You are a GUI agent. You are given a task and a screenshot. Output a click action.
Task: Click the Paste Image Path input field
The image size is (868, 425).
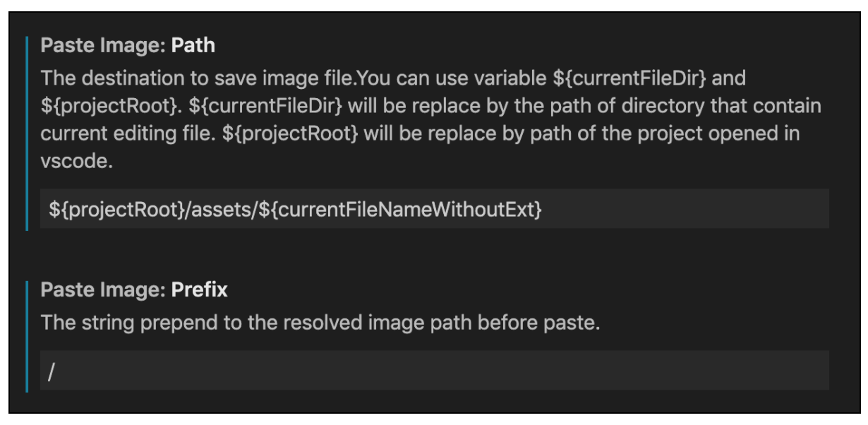(x=434, y=208)
